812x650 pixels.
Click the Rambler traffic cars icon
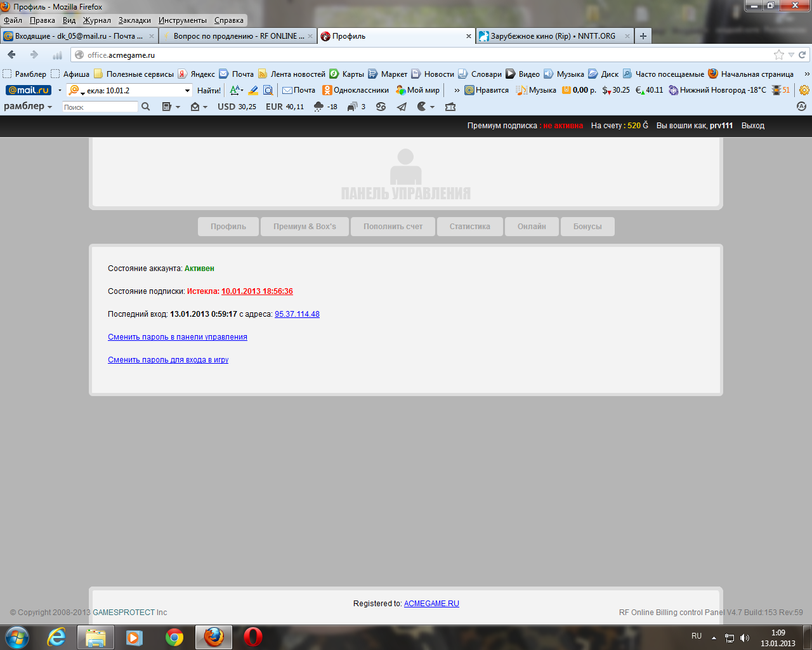click(353, 107)
